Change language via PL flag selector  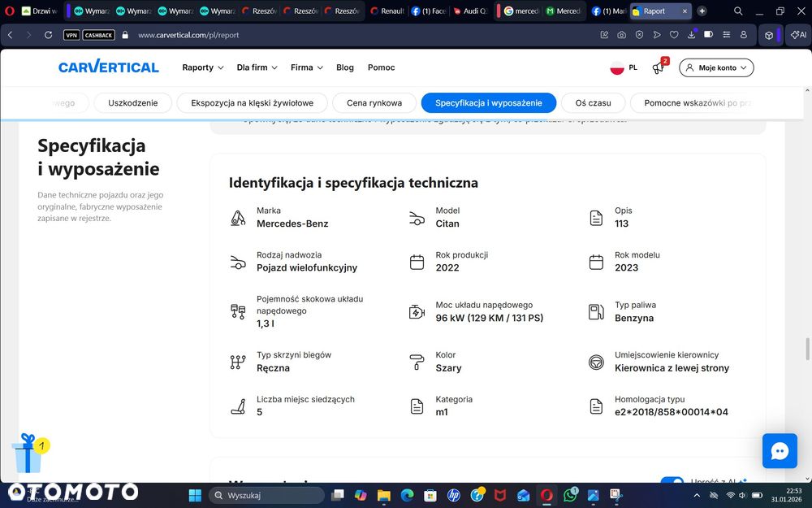pos(624,67)
